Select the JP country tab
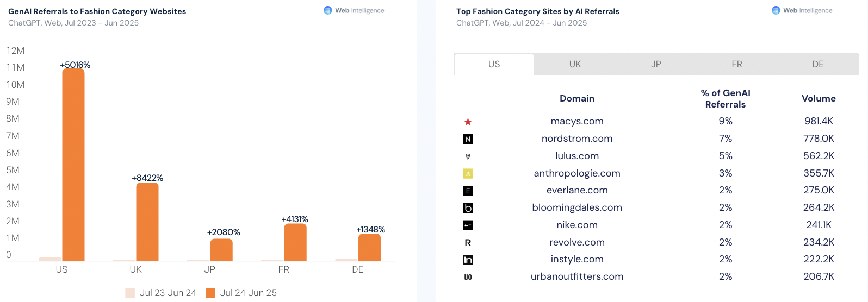Image resolution: width=868 pixels, height=302 pixels. [656, 64]
